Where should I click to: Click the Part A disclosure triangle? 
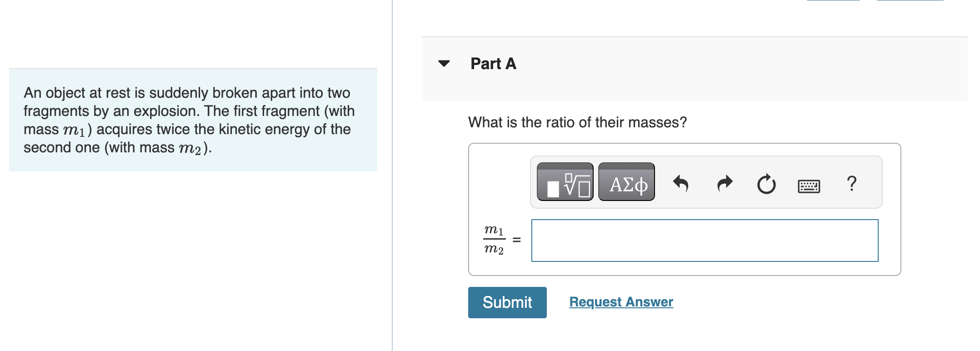(443, 64)
